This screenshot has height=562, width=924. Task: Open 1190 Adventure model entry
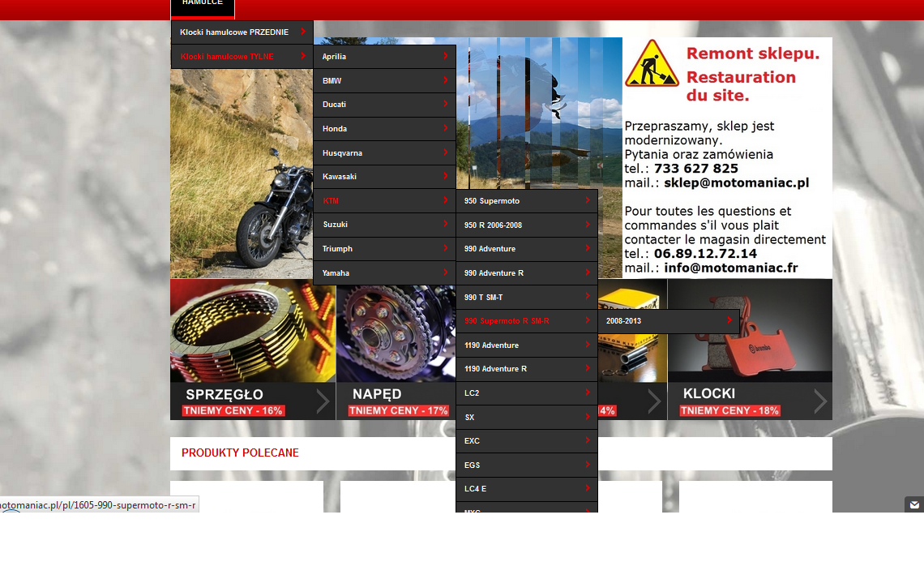pos(527,345)
